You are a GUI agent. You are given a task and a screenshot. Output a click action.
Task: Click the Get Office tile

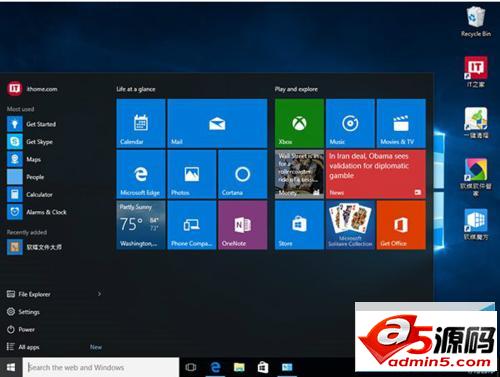(401, 225)
